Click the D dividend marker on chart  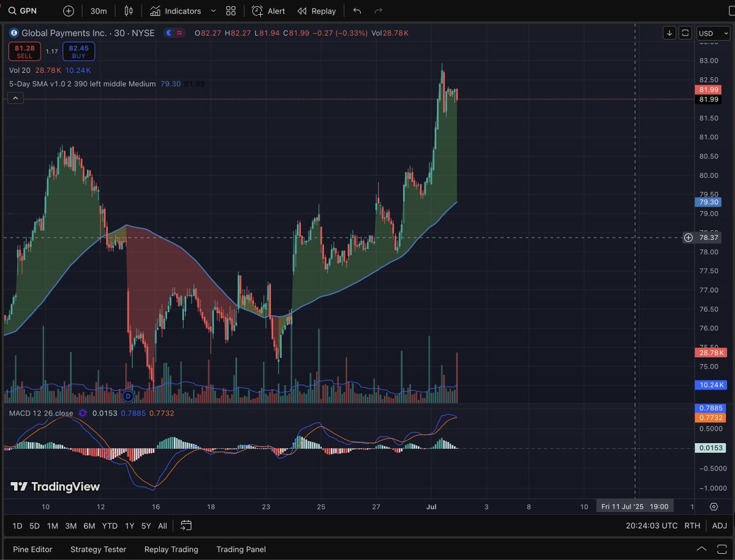pos(129,396)
